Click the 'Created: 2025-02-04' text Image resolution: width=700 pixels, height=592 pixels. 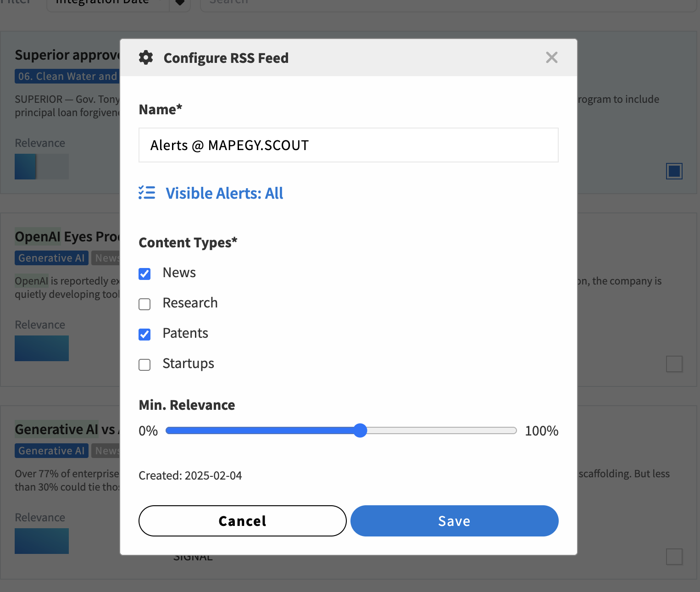click(x=190, y=475)
